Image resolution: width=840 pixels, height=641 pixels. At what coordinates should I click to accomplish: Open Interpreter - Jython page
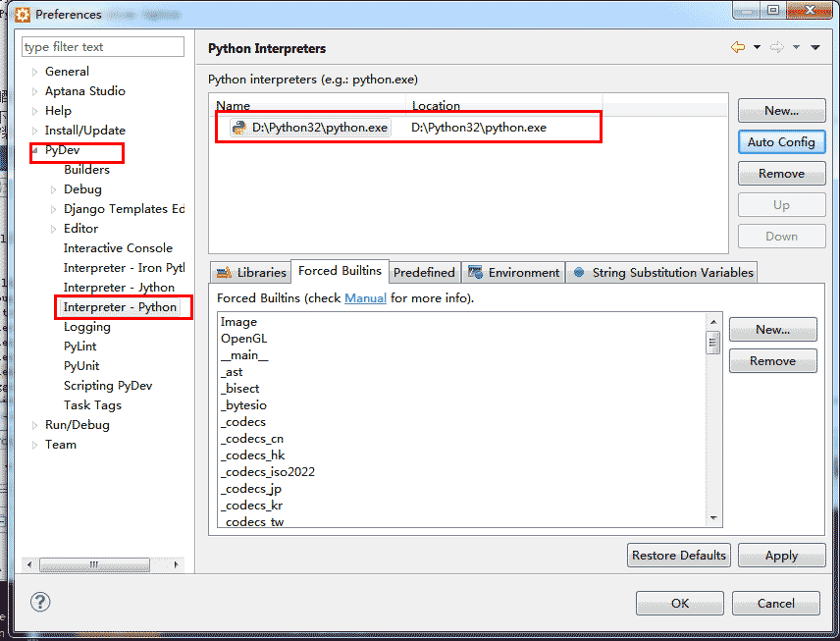click(119, 288)
